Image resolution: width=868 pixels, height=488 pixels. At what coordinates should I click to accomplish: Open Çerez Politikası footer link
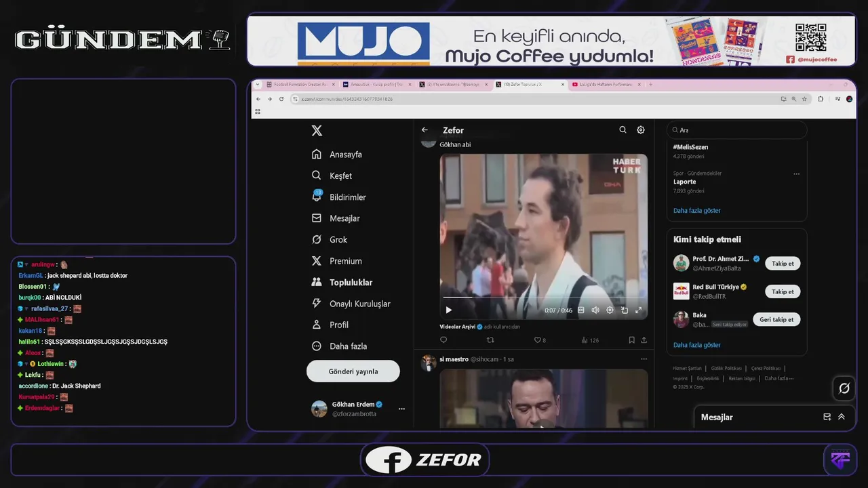pos(766,368)
